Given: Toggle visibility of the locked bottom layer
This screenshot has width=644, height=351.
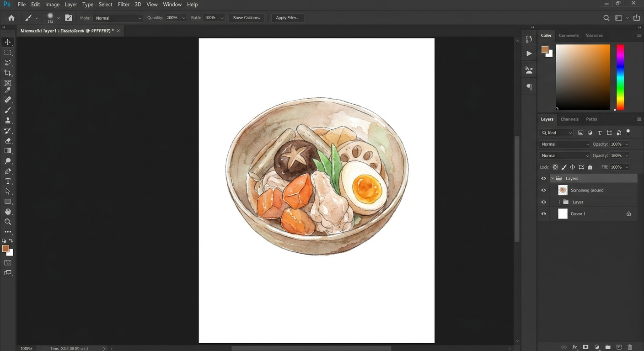Looking at the screenshot, I should pyautogui.click(x=543, y=214).
